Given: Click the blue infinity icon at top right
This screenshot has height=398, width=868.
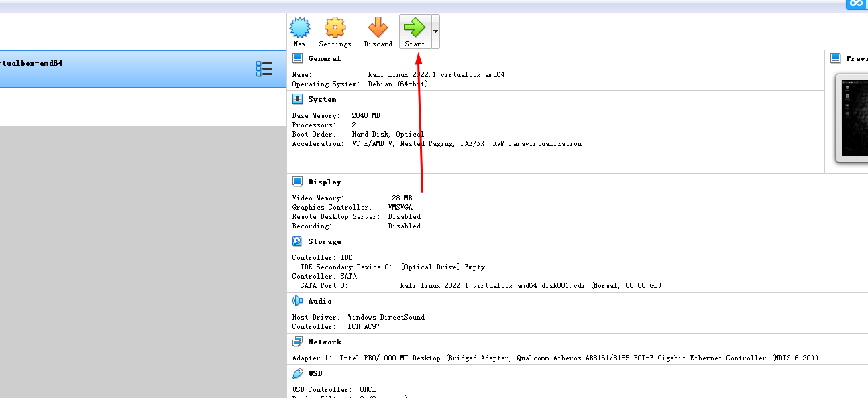Looking at the screenshot, I should coord(856,4).
